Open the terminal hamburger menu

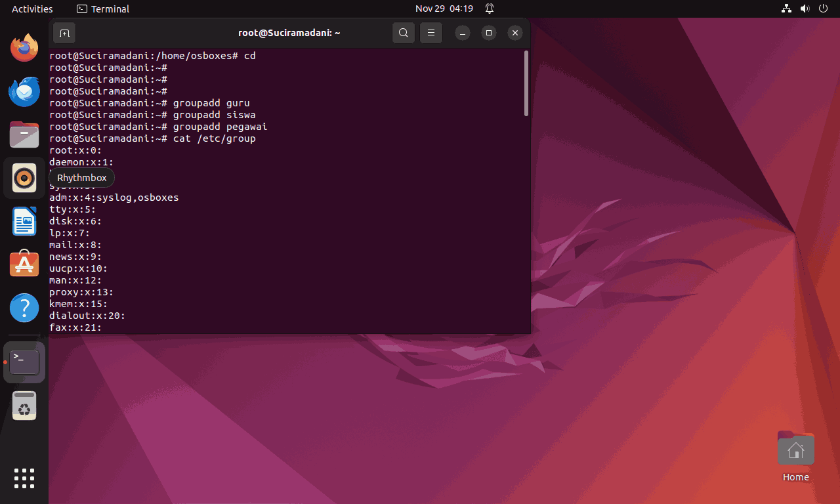tap(430, 33)
